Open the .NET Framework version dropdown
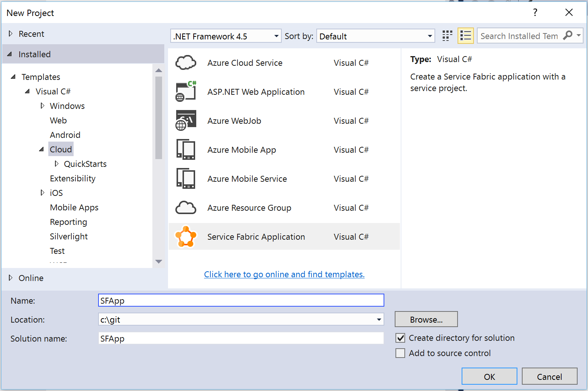The width and height of the screenshot is (588, 391). pos(226,36)
